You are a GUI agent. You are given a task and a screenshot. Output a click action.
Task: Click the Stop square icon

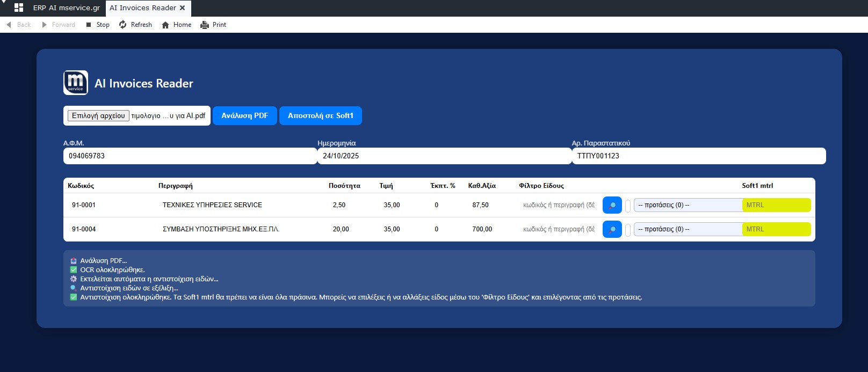[89, 25]
